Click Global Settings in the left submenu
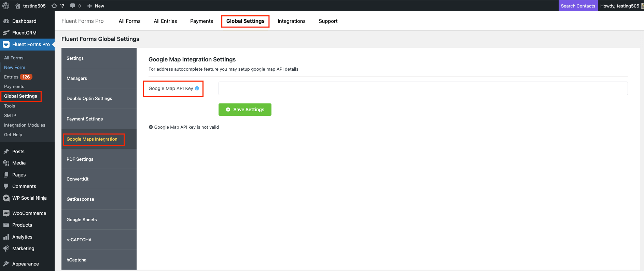The image size is (644, 271). tap(20, 96)
